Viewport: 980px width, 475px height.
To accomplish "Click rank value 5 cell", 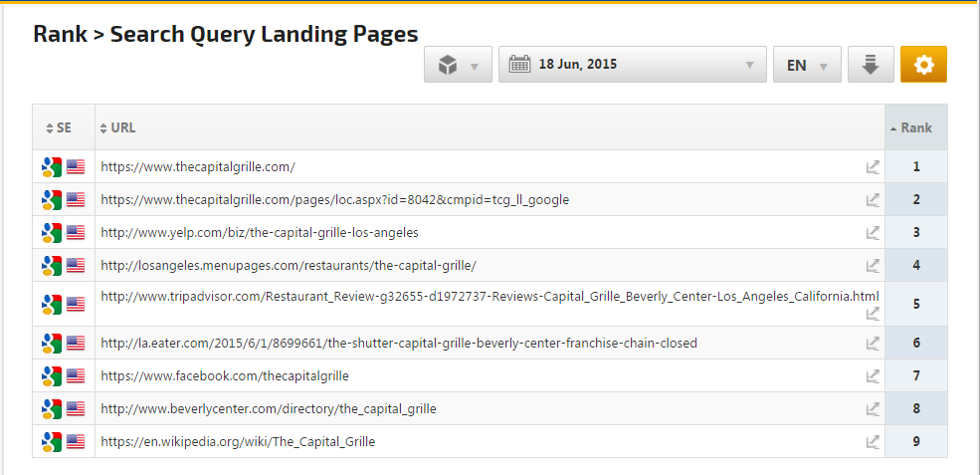I will (916, 304).
